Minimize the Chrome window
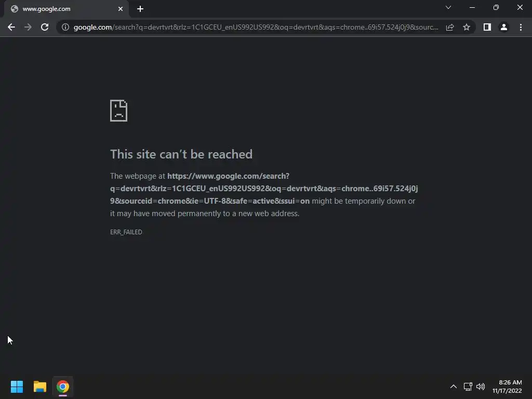This screenshot has height=399, width=532. point(472,7)
